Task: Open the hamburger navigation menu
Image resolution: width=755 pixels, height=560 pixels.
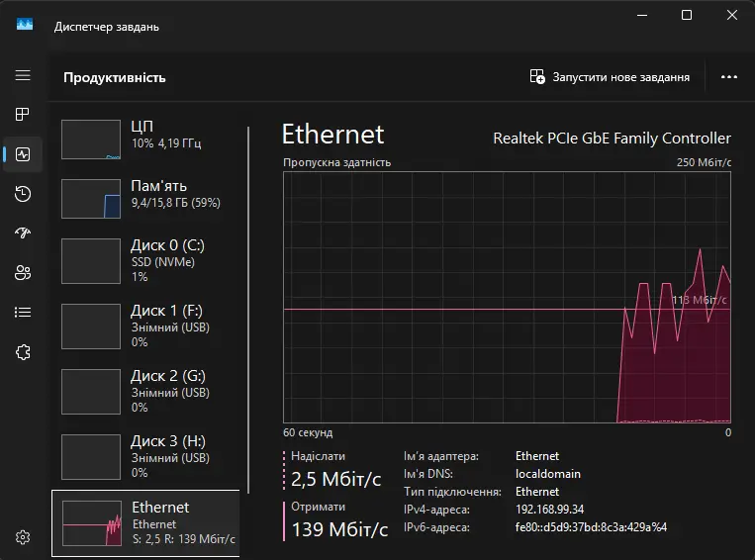Action: (x=23, y=75)
